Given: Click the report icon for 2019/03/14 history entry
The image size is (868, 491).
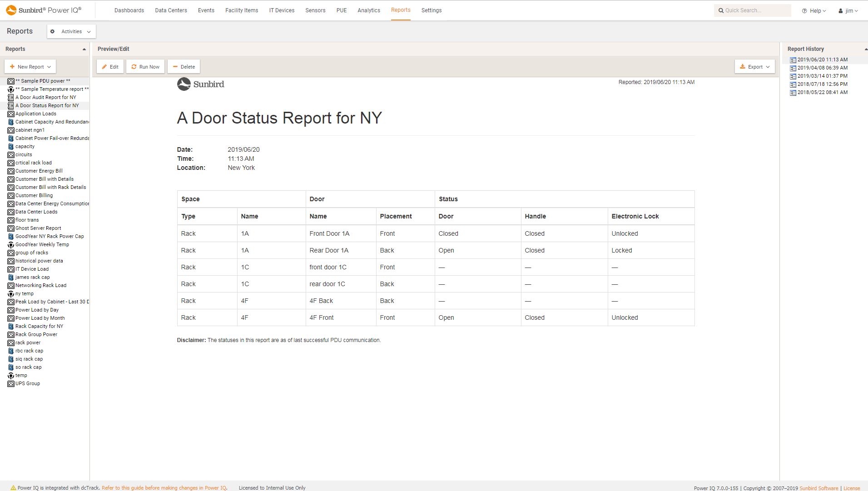Looking at the screenshot, I should pos(793,76).
